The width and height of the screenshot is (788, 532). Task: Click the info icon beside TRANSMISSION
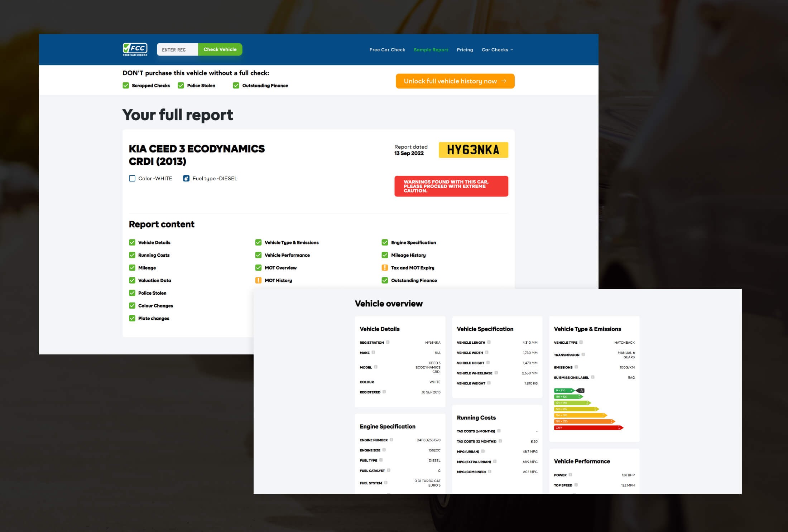pyautogui.click(x=583, y=355)
